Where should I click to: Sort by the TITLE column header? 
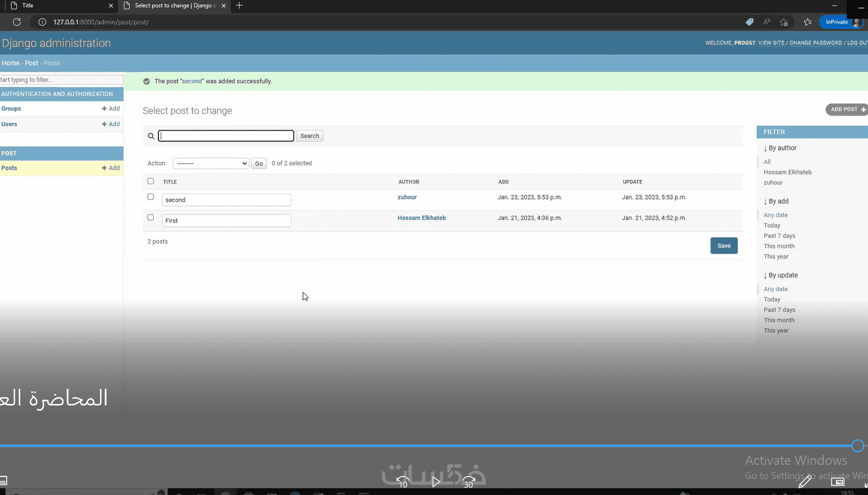click(x=170, y=182)
